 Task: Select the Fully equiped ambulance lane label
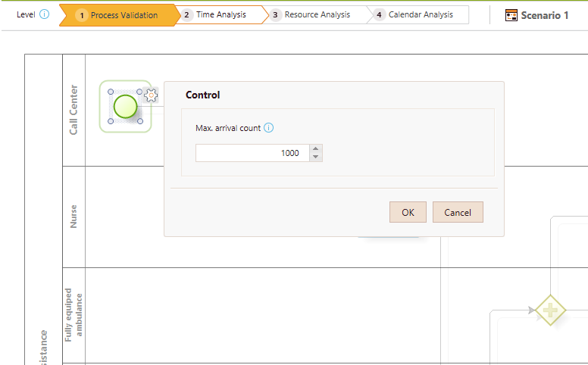[73, 315]
